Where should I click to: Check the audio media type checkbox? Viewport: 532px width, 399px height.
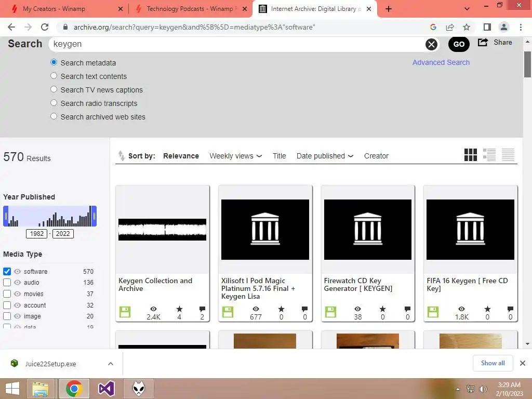click(7, 282)
